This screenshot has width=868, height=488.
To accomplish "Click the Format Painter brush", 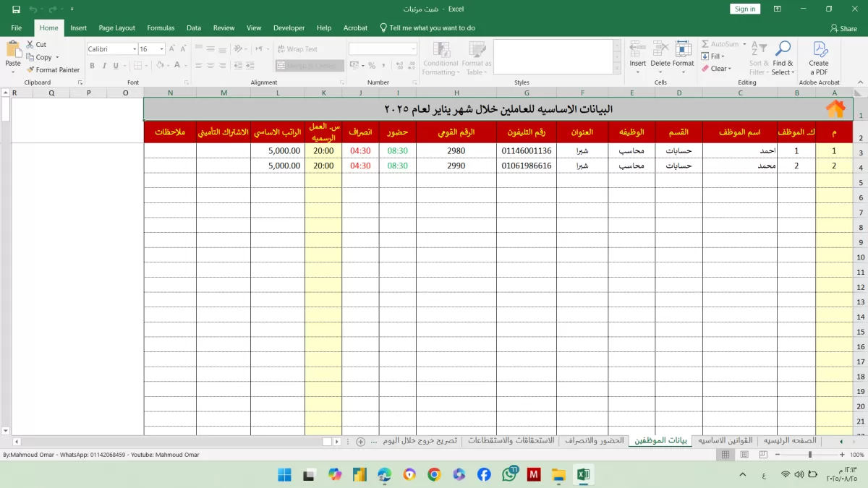I will click(x=30, y=70).
